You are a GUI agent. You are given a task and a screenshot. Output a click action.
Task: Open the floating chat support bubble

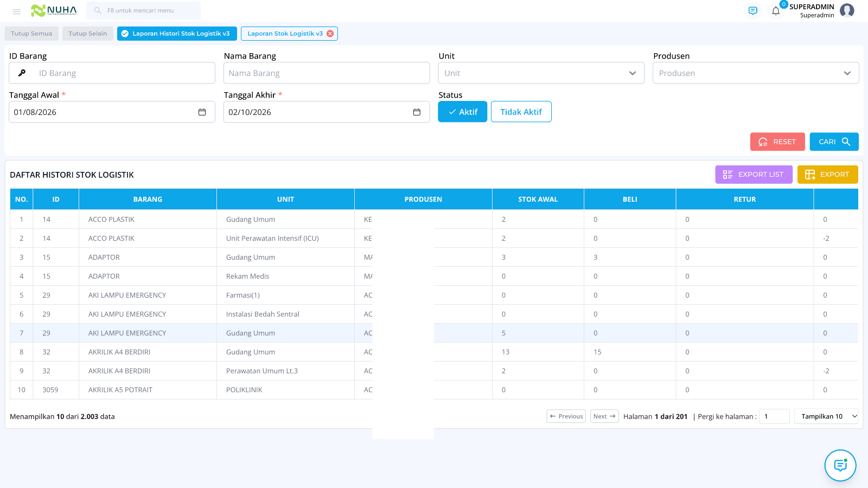(840, 465)
